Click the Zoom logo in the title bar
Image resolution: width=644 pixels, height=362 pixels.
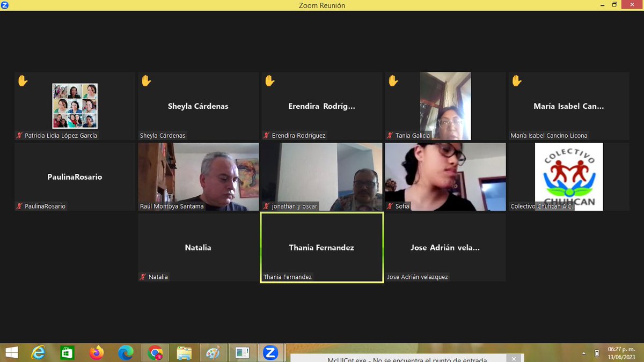click(x=5, y=5)
